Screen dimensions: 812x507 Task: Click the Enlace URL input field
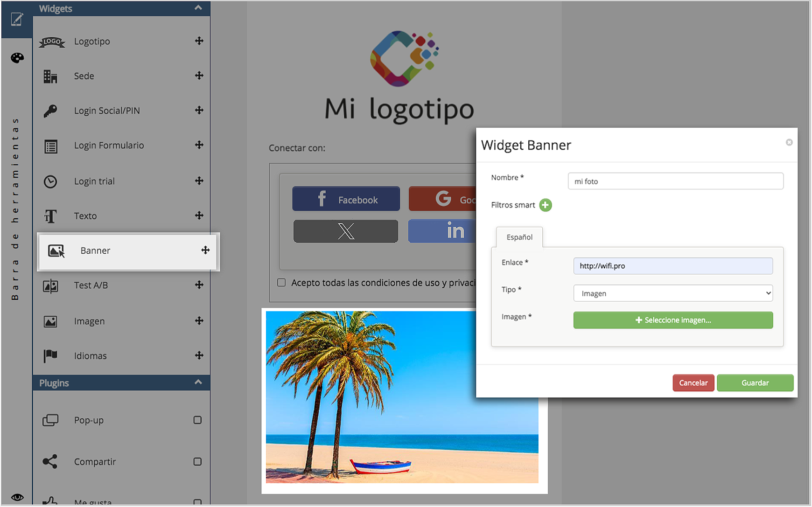(x=672, y=266)
